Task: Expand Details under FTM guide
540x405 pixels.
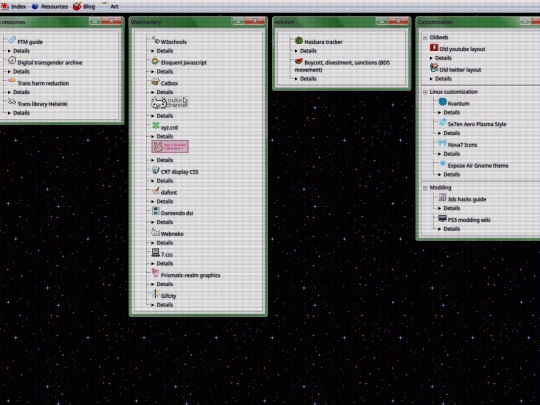Action: click(19, 51)
